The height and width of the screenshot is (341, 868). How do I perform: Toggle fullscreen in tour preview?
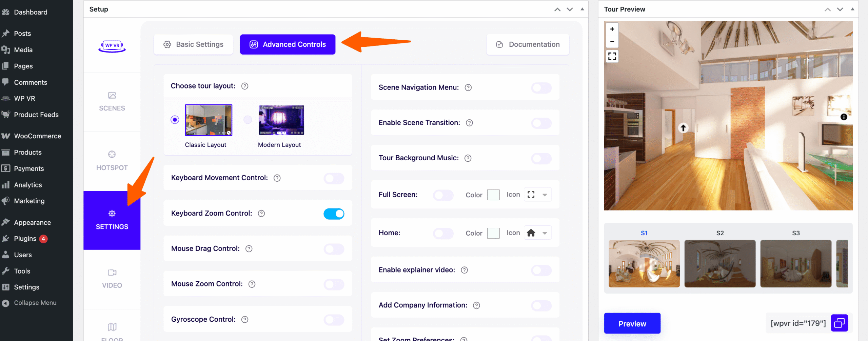612,56
